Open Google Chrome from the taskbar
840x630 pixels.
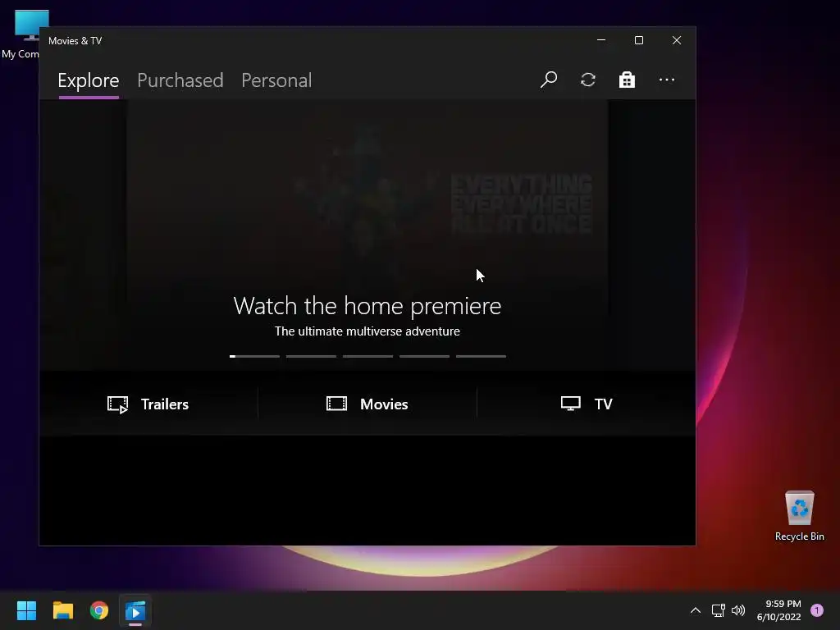[x=99, y=610]
